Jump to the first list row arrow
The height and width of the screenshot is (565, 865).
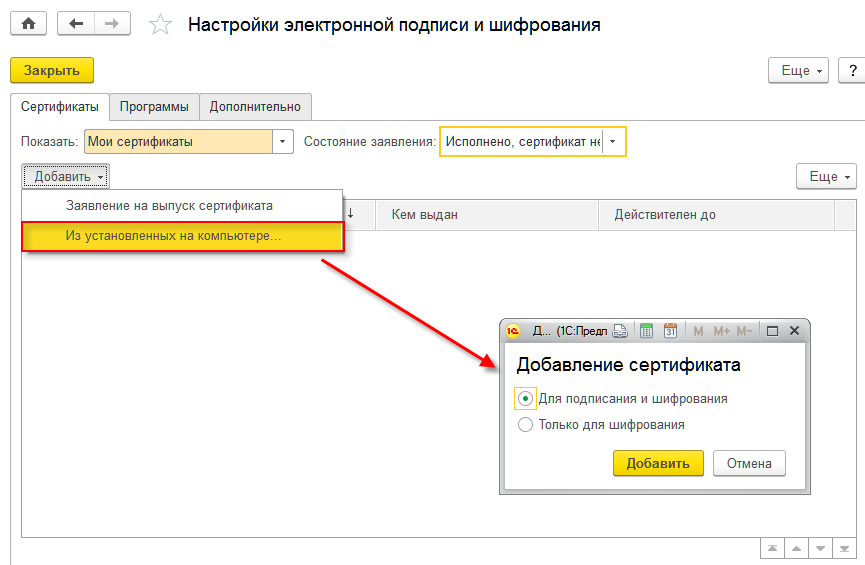[x=772, y=548]
